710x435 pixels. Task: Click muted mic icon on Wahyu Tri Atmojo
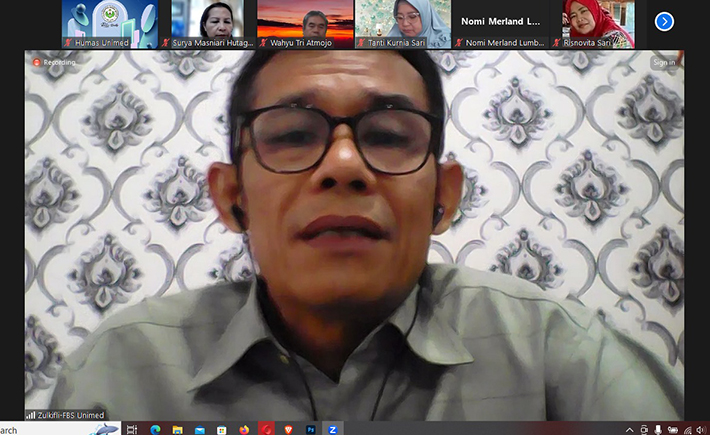264,43
